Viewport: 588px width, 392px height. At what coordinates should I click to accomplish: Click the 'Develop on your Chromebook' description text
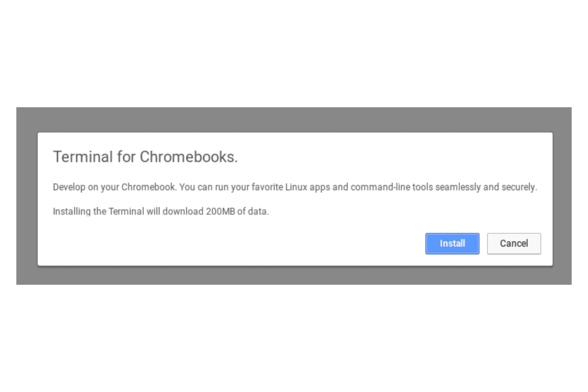pyautogui.click(x=295, y=187)
